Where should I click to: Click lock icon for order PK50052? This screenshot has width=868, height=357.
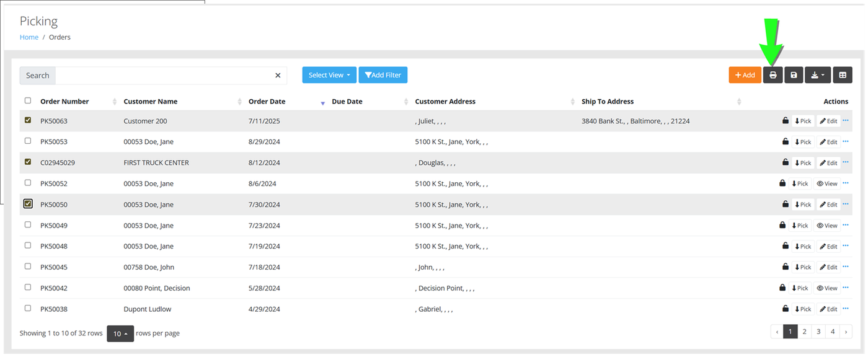782,183
